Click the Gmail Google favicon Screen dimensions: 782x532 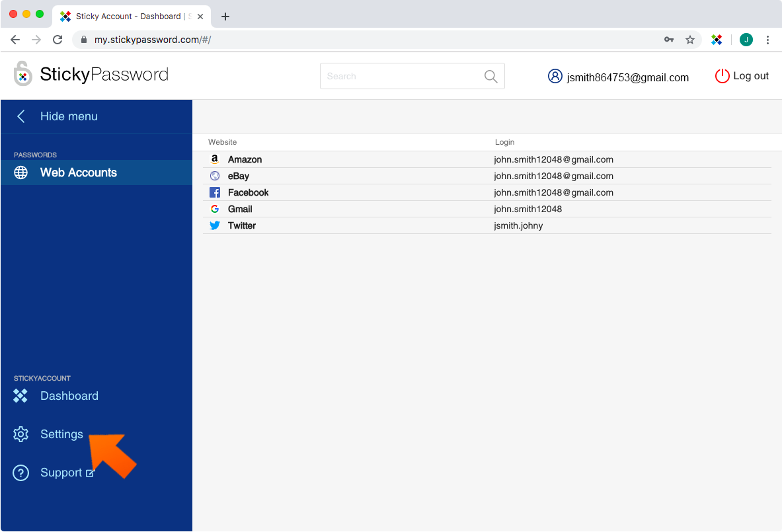(x=215, y=209)
